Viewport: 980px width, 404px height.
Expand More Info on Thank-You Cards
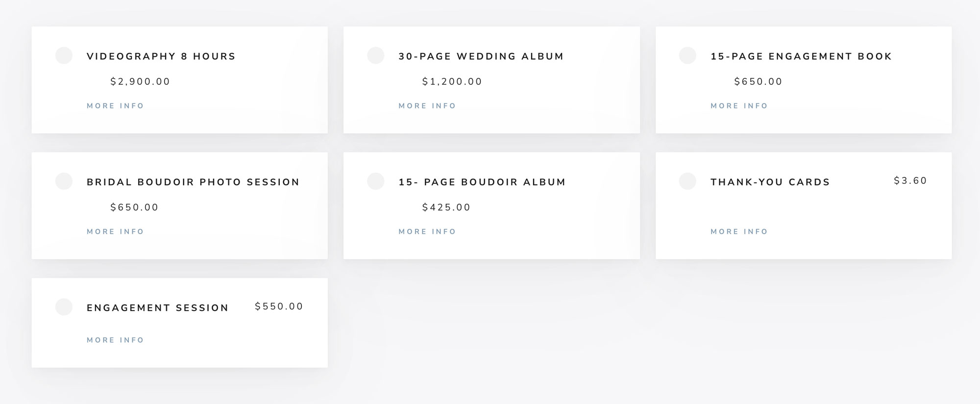pyautogui.click(x=739, y=232)
